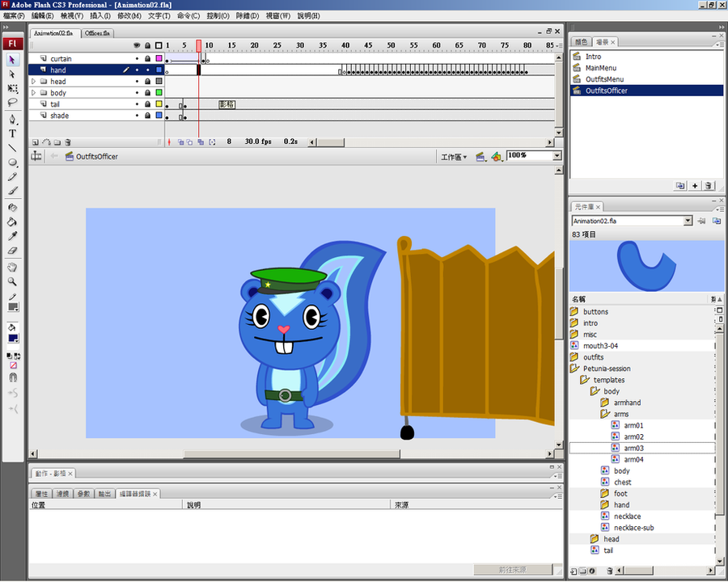Image resolution: width=728 pixels, height=582 pixels.
Task: Toggle lock on the tail layer
Action: coord(148,104)
